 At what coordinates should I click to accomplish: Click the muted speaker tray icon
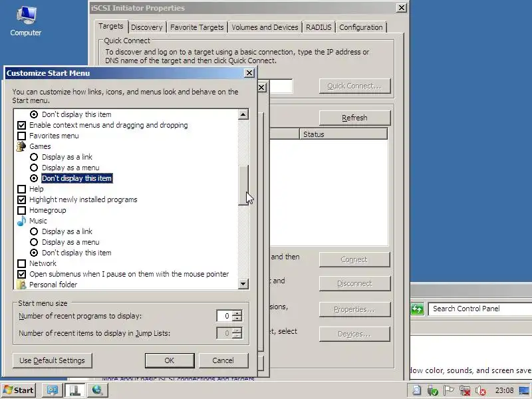(x=480, y=390)
